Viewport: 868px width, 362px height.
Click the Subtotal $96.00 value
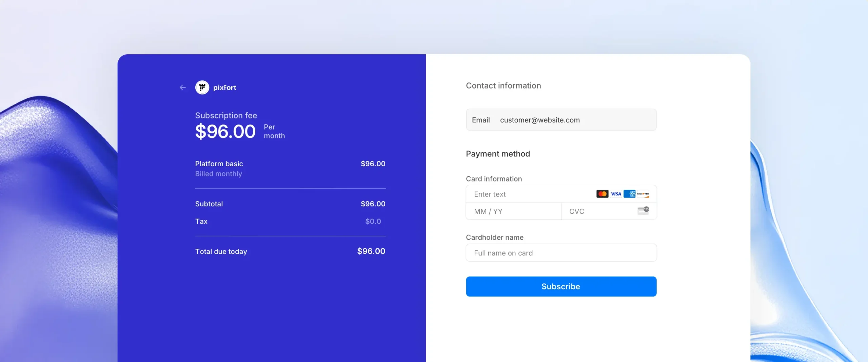[373, 204]
